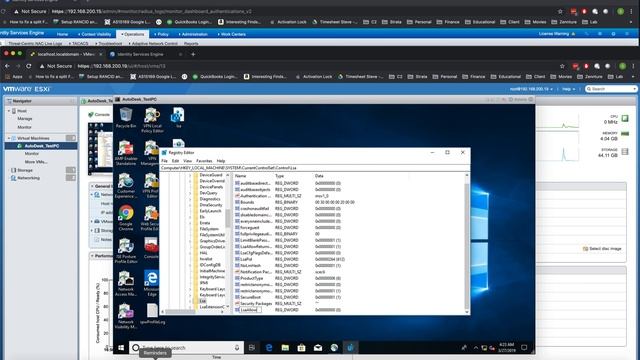The height and width of the screenshot is (360, 640).
Task: Expand the Diagnostics registry key
Action: (x=190, y=199)
